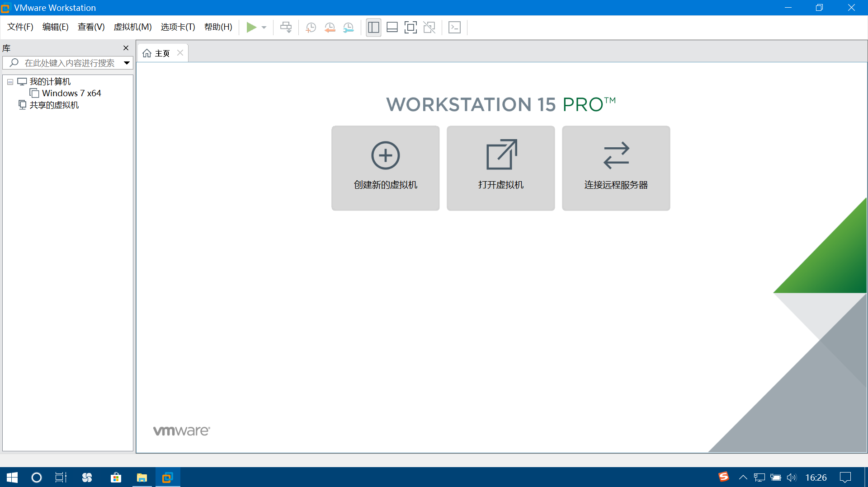Open Cortana search circle icon
868x487 pixels.
point(37,478)
